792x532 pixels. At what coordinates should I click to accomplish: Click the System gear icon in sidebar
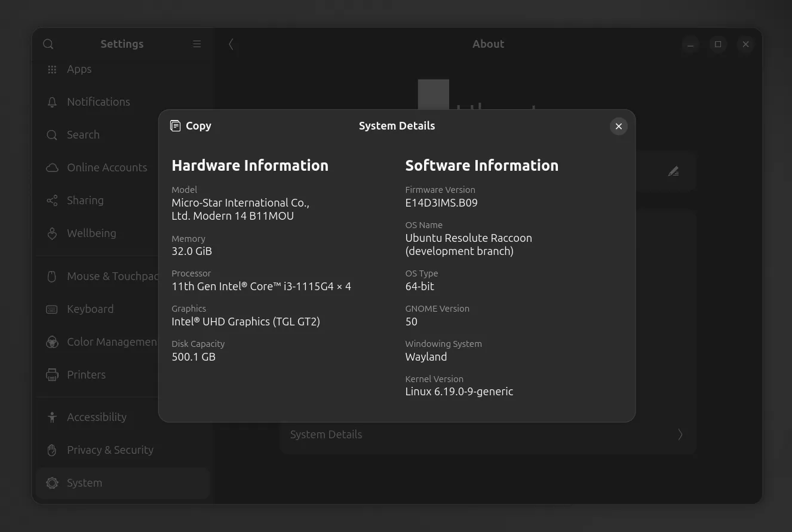point(52,483)
